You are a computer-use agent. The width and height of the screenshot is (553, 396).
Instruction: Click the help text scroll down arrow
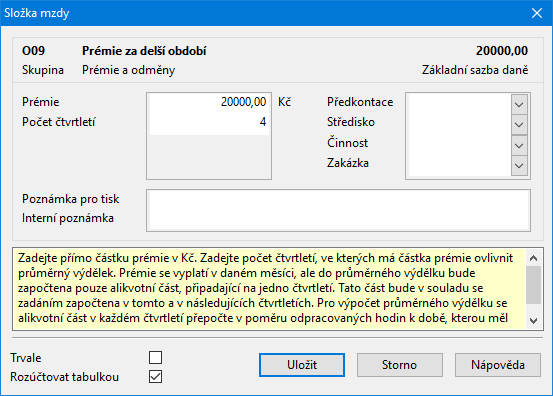pyautogui.click(x=534, y=321)
